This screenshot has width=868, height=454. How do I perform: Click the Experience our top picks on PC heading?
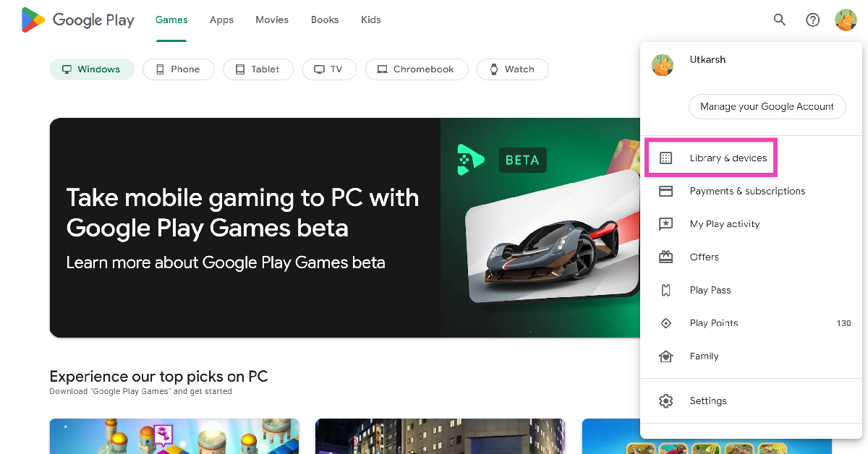point(158,376)
